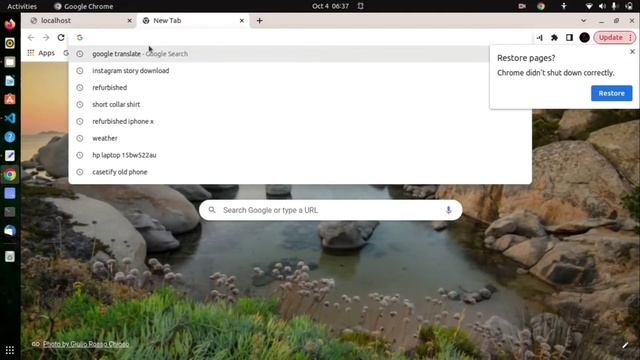This screenshot has width=640, height=360.
Task: Open the clock showing Oct 4 06:37
Action: point(331,6)
